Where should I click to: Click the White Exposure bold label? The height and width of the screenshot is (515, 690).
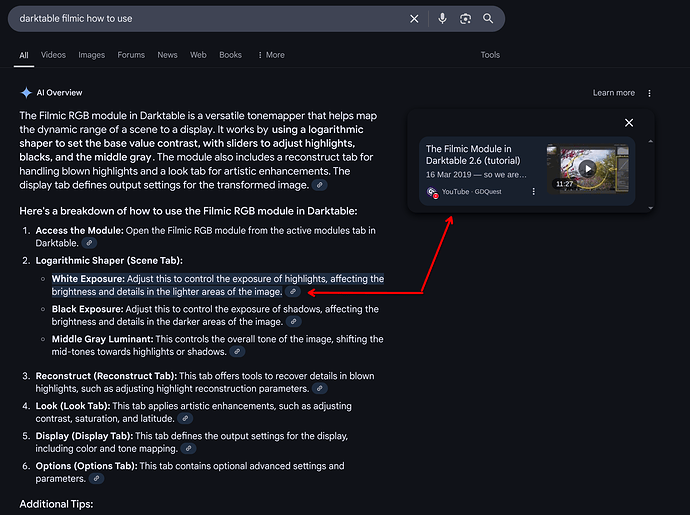(88, 279)
